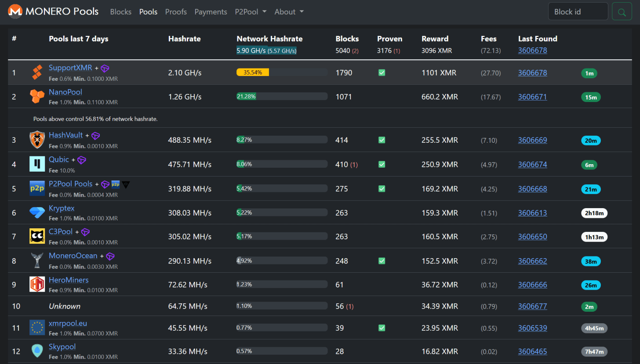Click the 1m time badge for SupportXMR
This screenshot has height=364, width=640.
pyautogui.click(x=589, y=73)
